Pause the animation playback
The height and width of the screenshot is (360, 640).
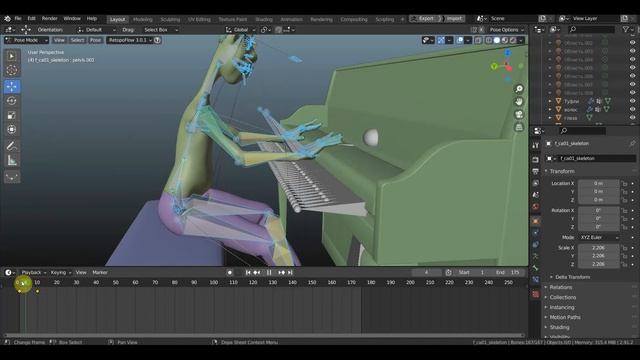click(269, 273)
